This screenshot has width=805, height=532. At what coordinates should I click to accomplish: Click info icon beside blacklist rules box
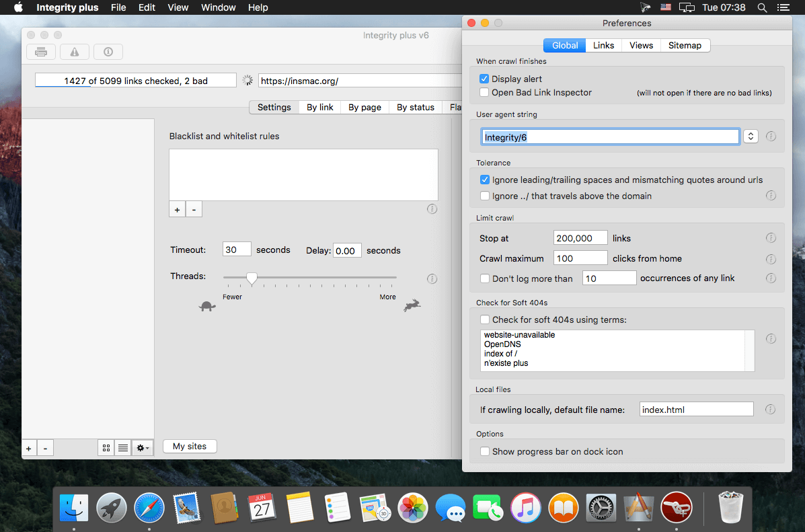(432, 209)
